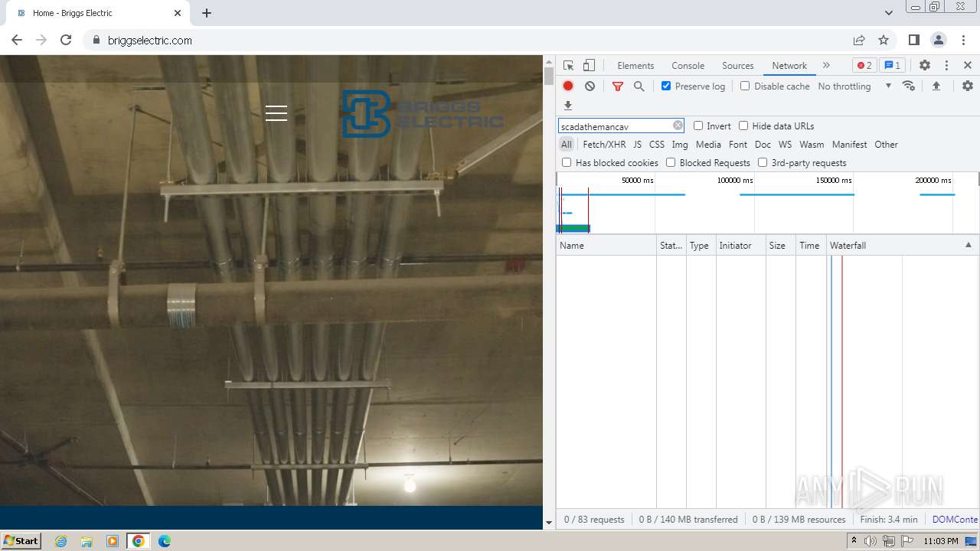
Task: Filter requests by Font type
Action: [x=738, y=144]
